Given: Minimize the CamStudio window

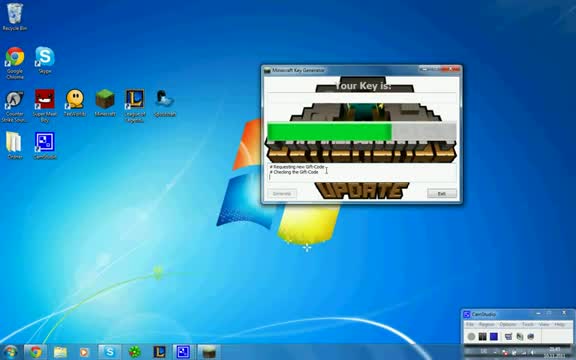Looking at the screenshot, I should click(x=538, y=314).
